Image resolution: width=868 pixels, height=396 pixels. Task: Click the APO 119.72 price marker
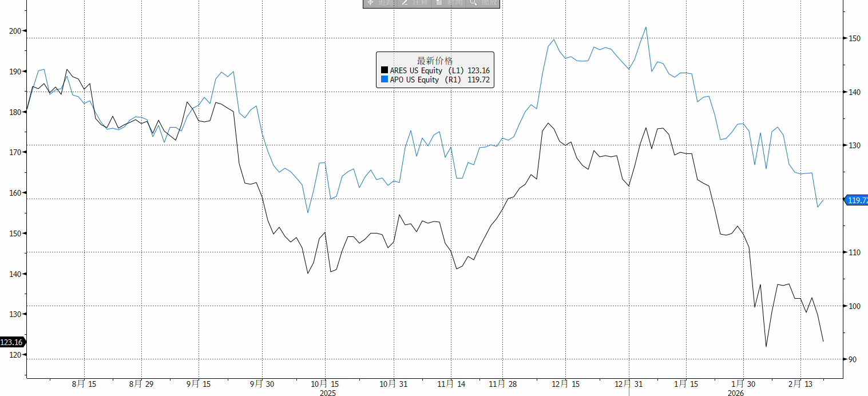coord(856,201)
